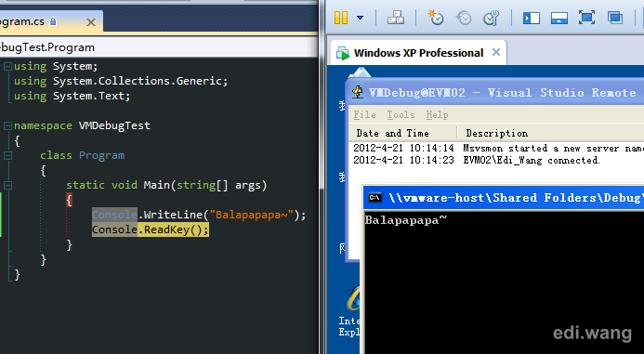This screenshot has height=354, width=644.
Task: Click the Console.ReadKey() highlighted statement
Action: pos(151,229)
